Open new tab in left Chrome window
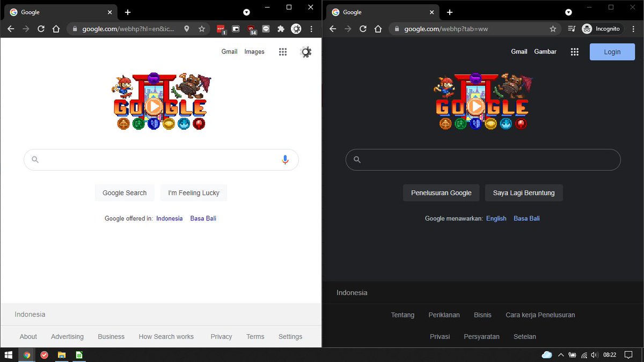Viewport: 644px width, 362px height. (128, 12)
